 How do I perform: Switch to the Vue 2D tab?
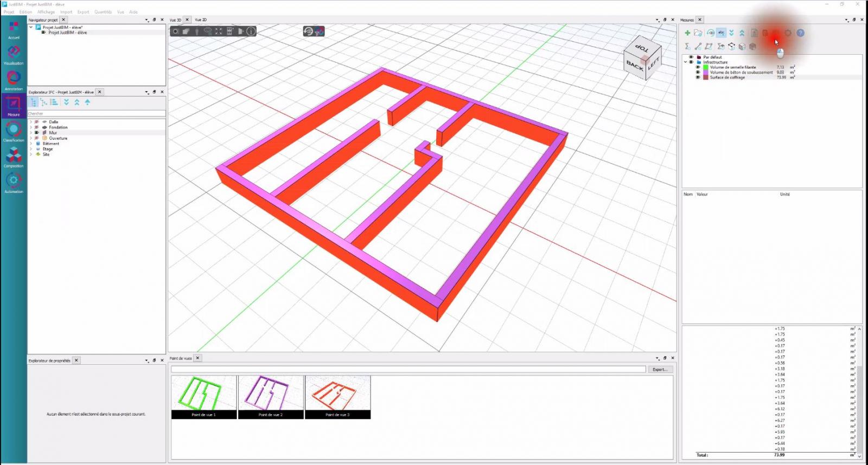coord(201,20)
